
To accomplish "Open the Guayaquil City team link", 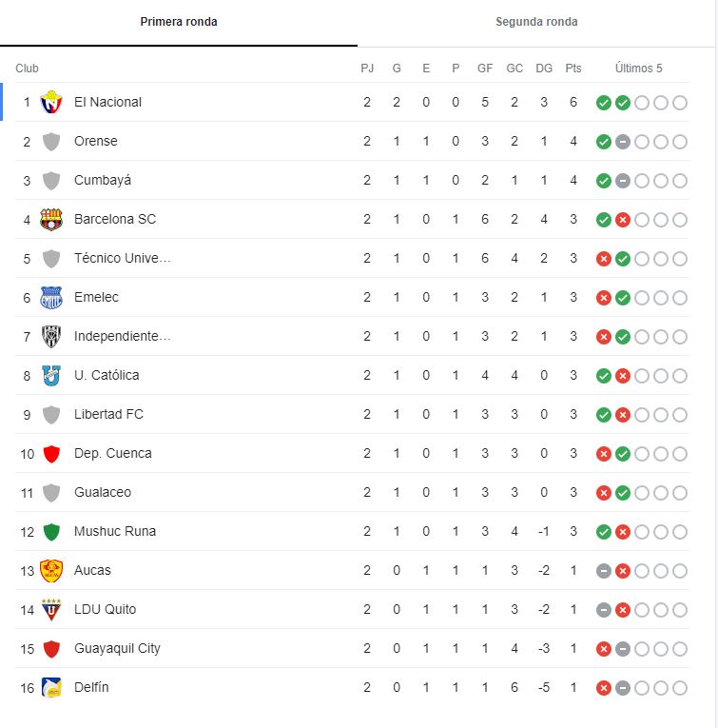I will (117, 648).
